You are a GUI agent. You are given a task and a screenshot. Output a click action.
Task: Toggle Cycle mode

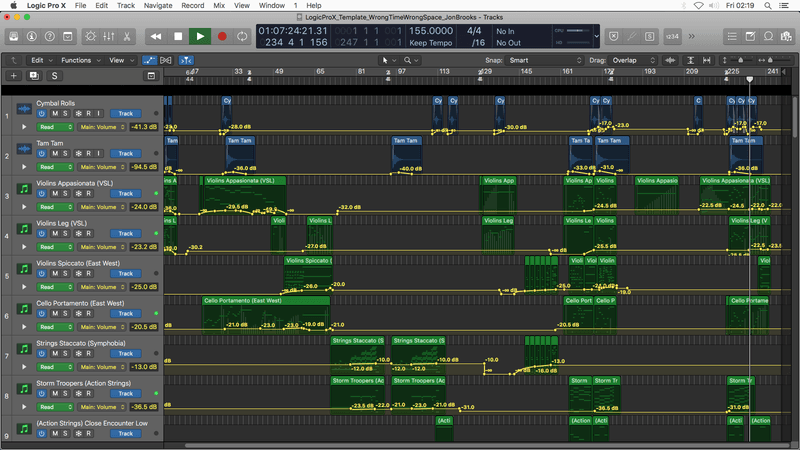pyautogui.click(x=242, y=36)
